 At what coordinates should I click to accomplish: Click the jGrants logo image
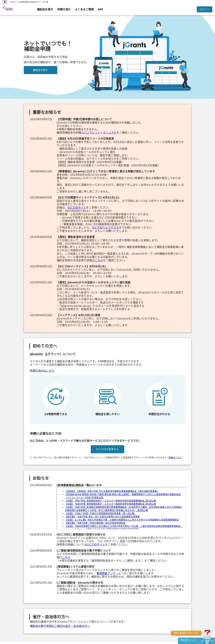click(8, 8)
